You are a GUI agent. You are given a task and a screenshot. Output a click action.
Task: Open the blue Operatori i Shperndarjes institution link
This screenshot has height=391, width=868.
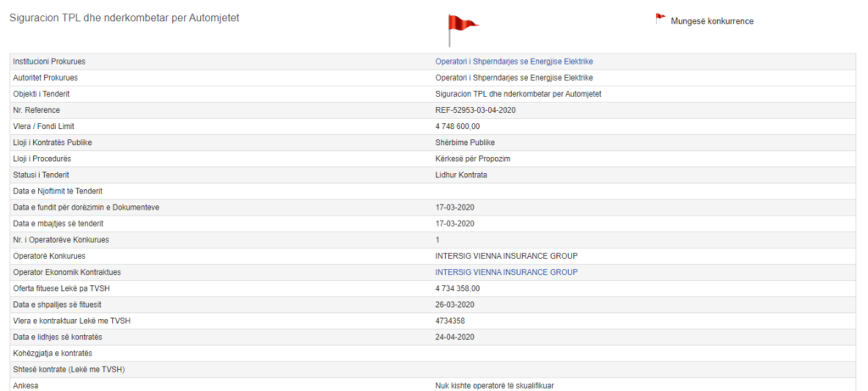coord(514,62)
